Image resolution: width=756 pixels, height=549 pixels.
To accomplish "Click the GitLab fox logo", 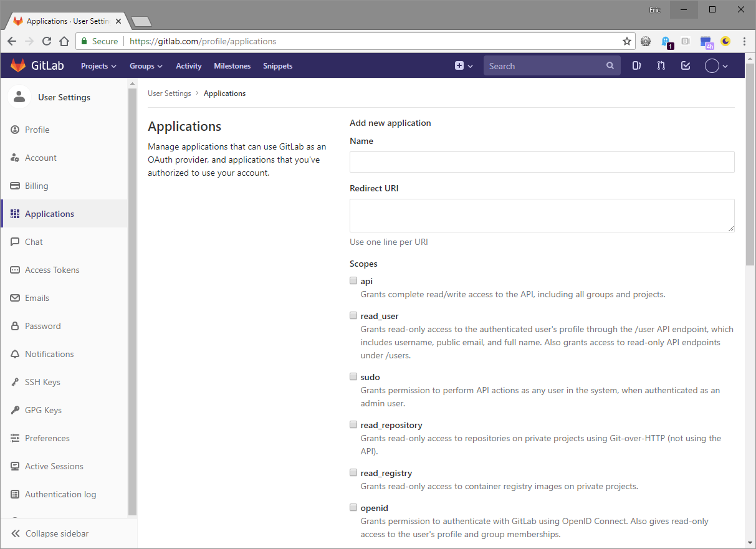I will click(x=18, y=65).
